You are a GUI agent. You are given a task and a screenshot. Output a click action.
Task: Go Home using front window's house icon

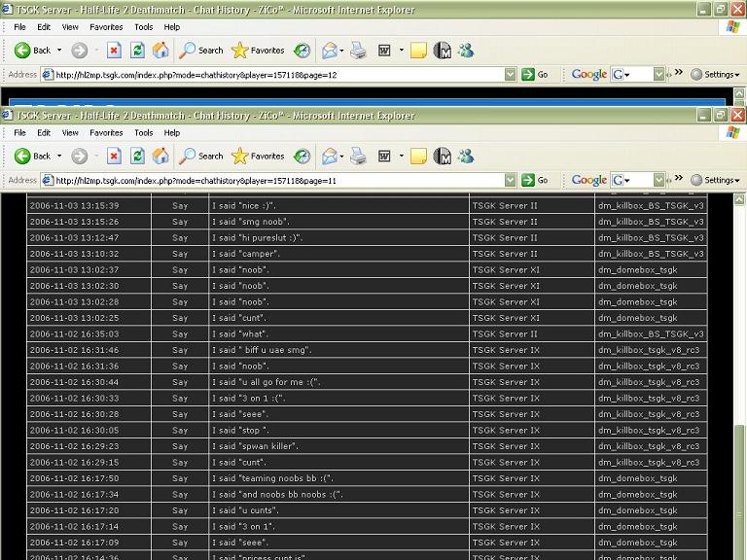tap(160, 156)
